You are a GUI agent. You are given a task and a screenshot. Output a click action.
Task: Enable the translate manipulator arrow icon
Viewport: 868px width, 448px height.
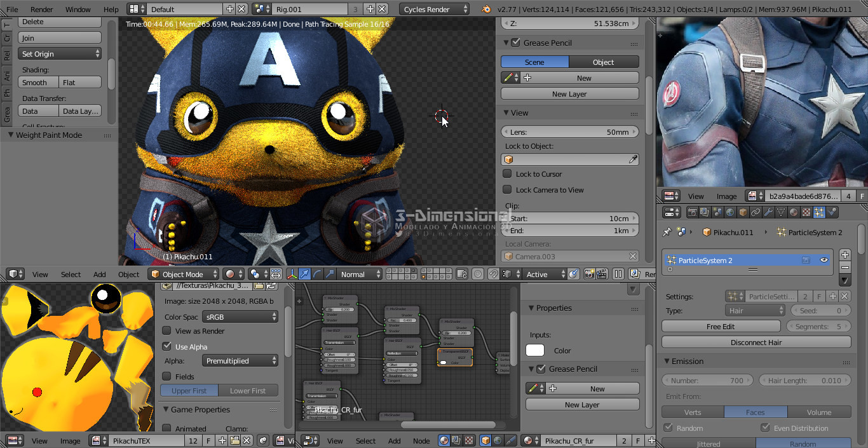click(x=304, y=274)
